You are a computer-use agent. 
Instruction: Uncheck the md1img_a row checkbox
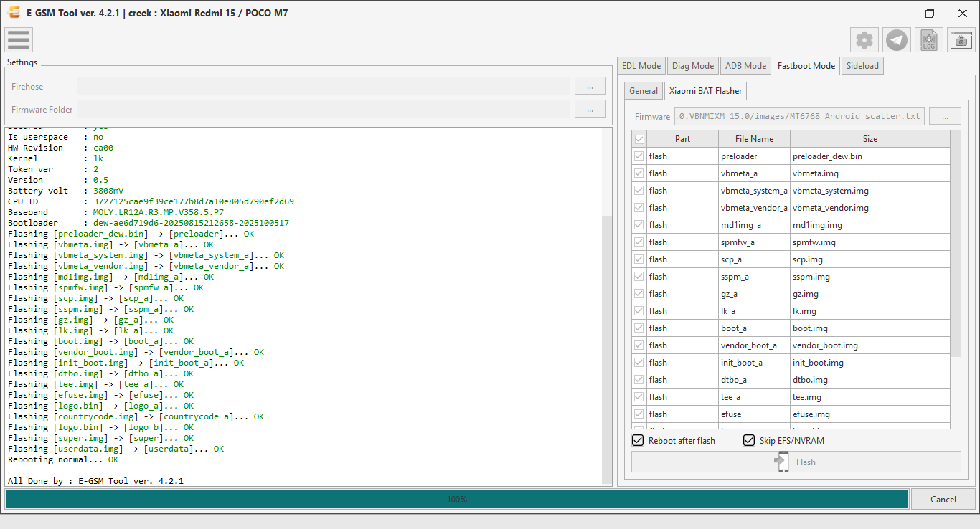pyautogui.click(x=639, y=225)
